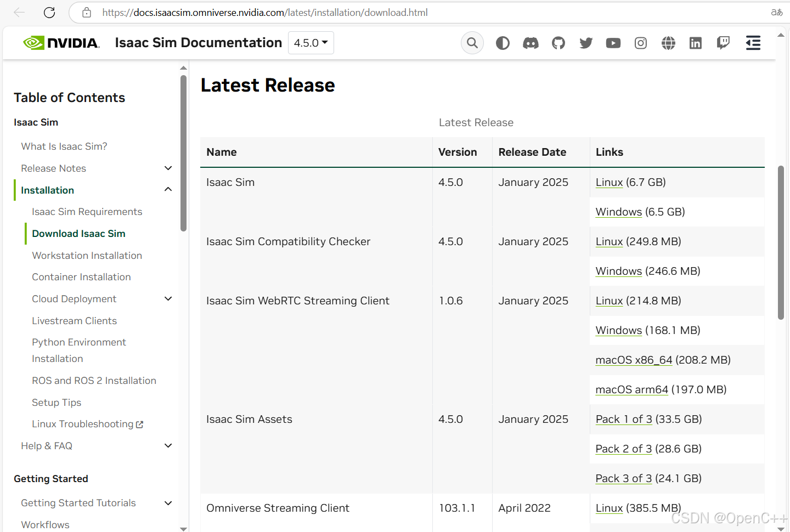Click the main page scrollbar thumb
The width and height of the screenshot is (790, 532).
pyautogui.click(x=781, y=242)
